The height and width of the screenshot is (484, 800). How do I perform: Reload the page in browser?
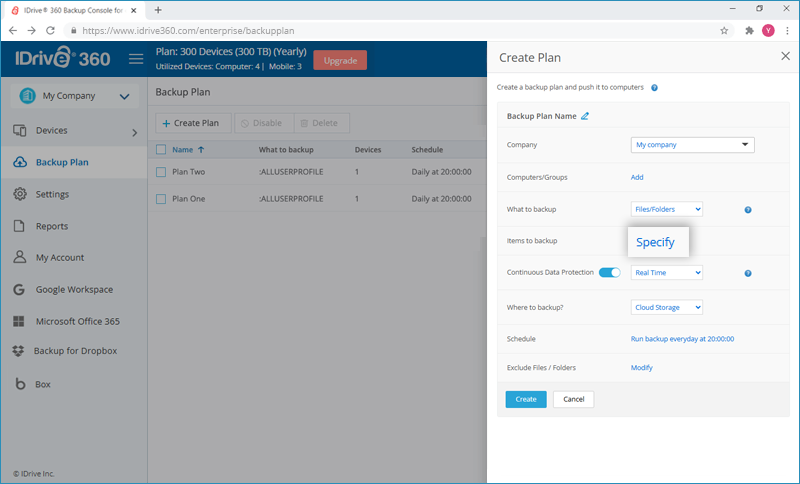[54, 31]
